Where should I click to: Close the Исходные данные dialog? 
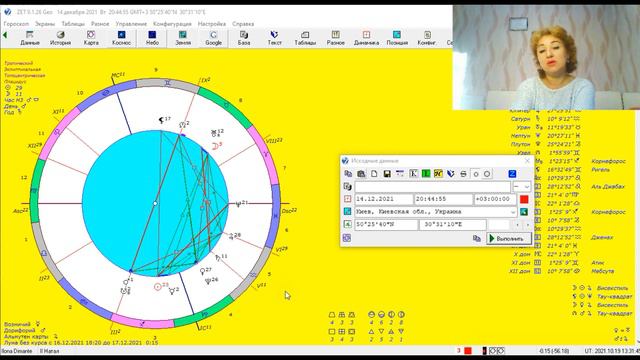(527, 161)
